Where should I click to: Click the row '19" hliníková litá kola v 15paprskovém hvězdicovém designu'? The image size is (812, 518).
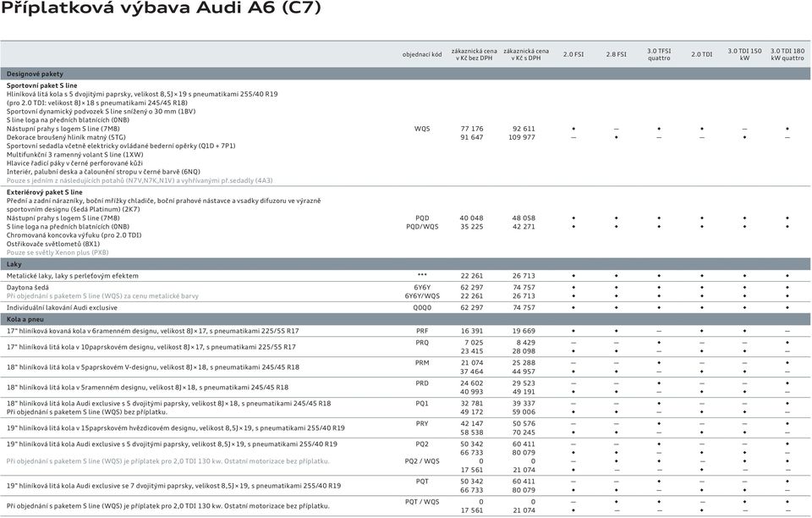coord(405,428)
